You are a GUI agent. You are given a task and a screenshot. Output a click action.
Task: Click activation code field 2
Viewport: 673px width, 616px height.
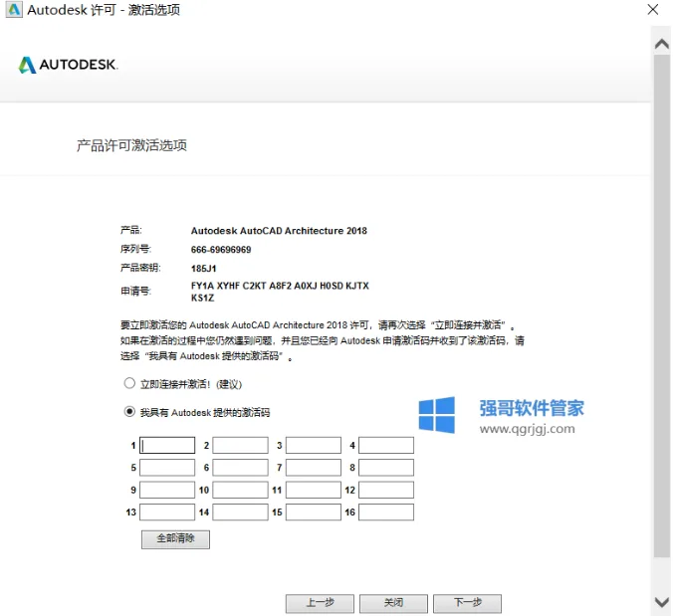tap(240, 445)
